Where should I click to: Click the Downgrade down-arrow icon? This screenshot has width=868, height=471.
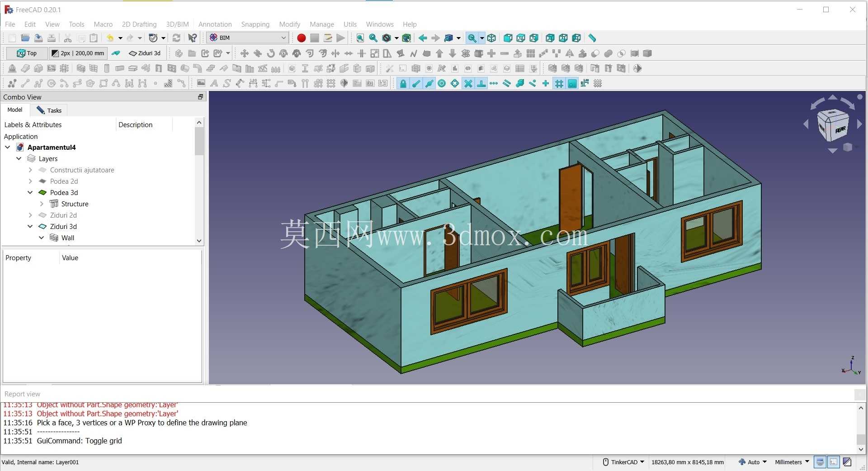click(453, 53)
